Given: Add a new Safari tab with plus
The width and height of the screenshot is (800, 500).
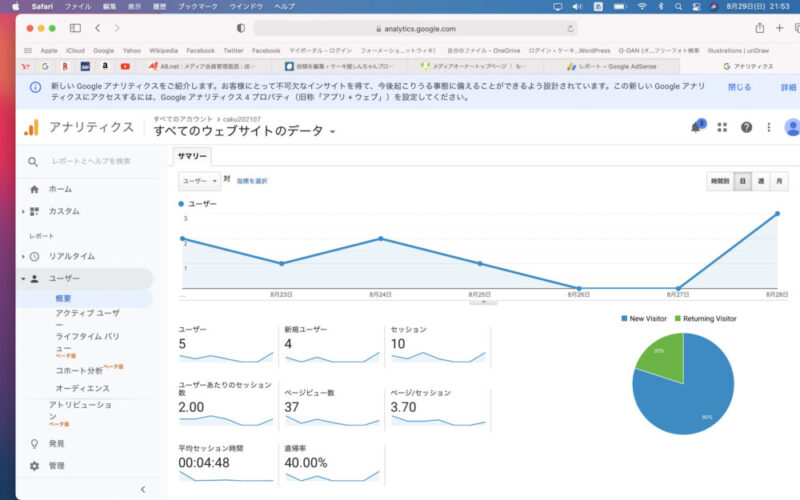Looking at the screenshot, I should coord(779,28).
